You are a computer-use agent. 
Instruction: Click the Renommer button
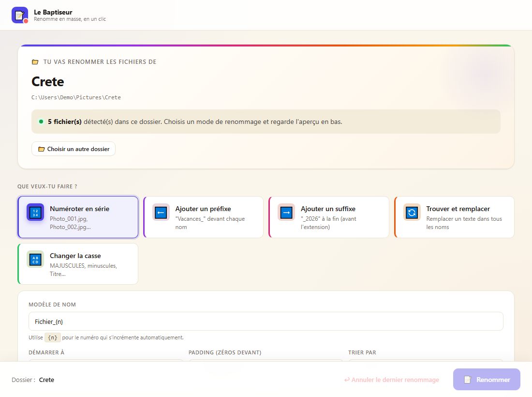(x=487, y=380)
